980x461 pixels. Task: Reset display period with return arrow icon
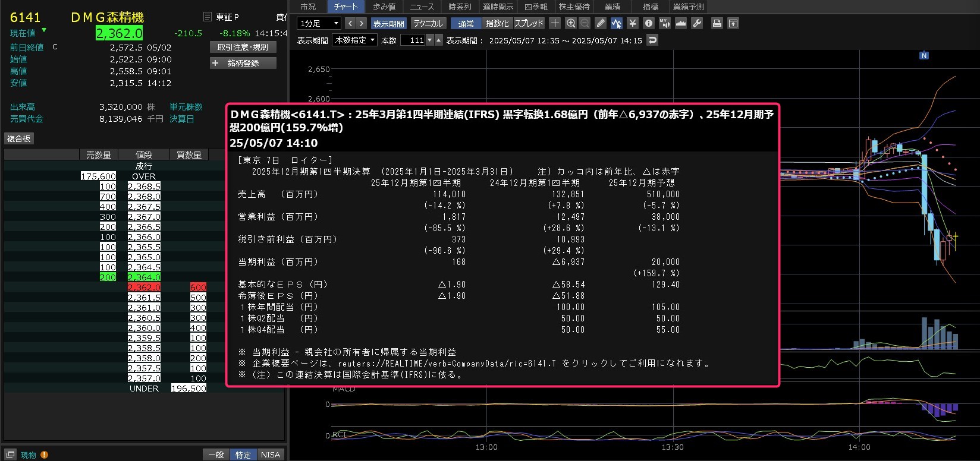pos(652,40)
